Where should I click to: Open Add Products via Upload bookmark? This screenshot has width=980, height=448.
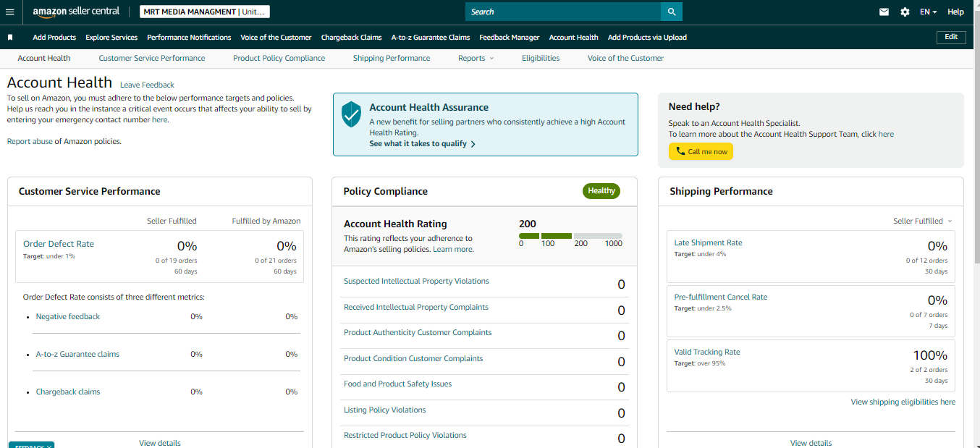click(647, 37)
